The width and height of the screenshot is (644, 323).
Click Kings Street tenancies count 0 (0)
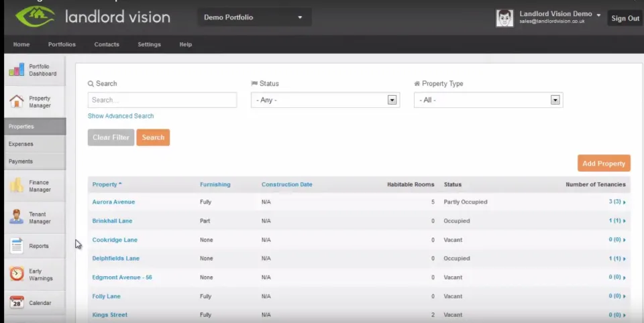pyautogui.click(x=615, y=315)
